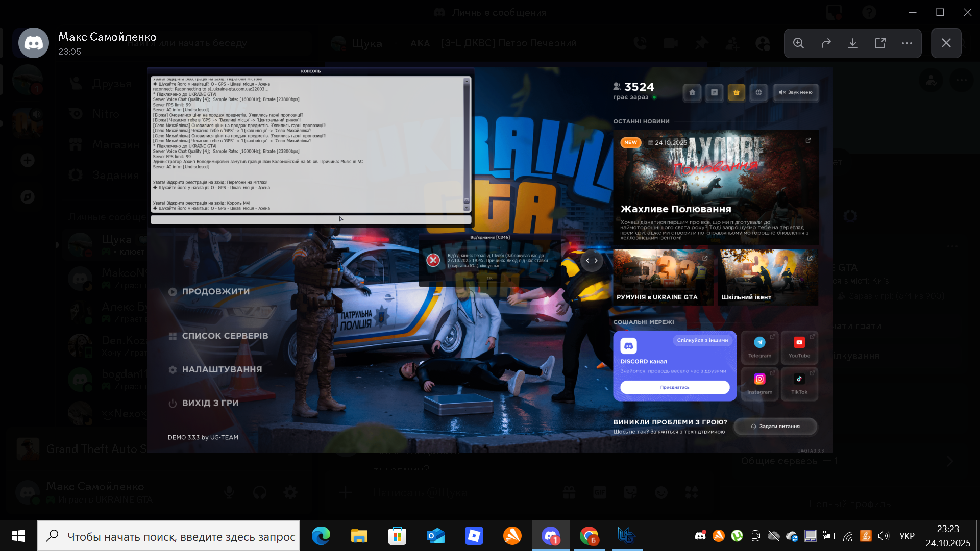Open НАЛАШТУВАННЯ in the game menu
This screenshot has width=980, height=551.
215,369
